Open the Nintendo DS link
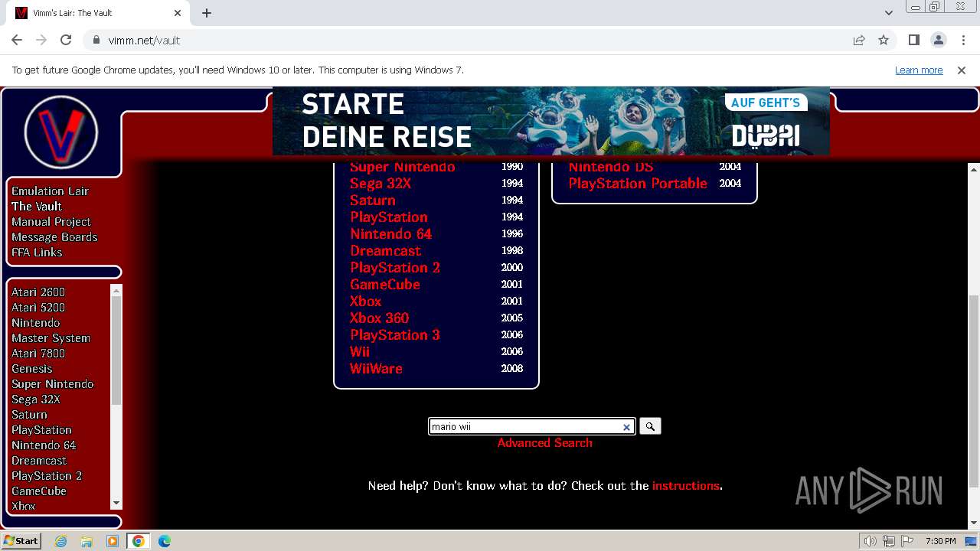The image size is (980, 551). tap(611, 168)
